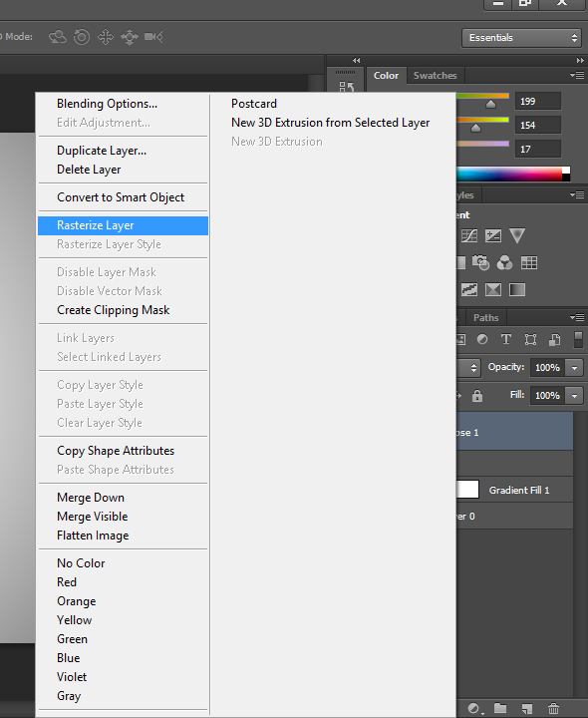Adjust the red channel slider handle
Screen dimensions: 588x718
tap(490, 105)
